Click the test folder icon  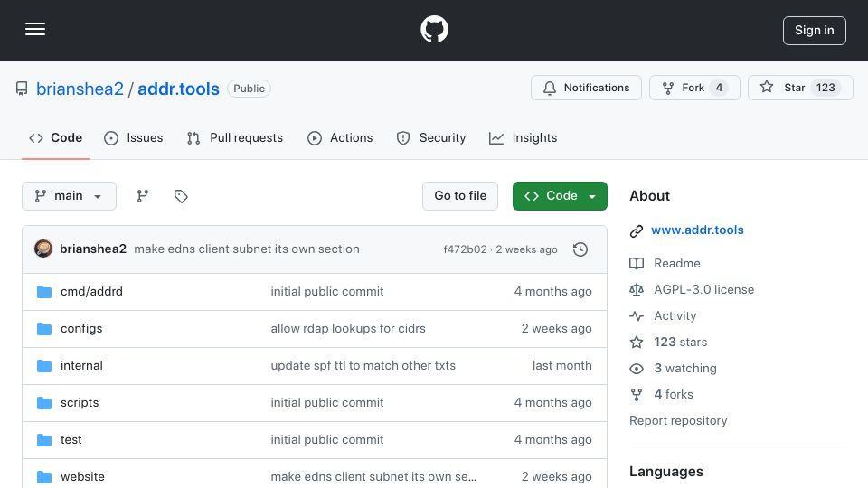[44, 440]
